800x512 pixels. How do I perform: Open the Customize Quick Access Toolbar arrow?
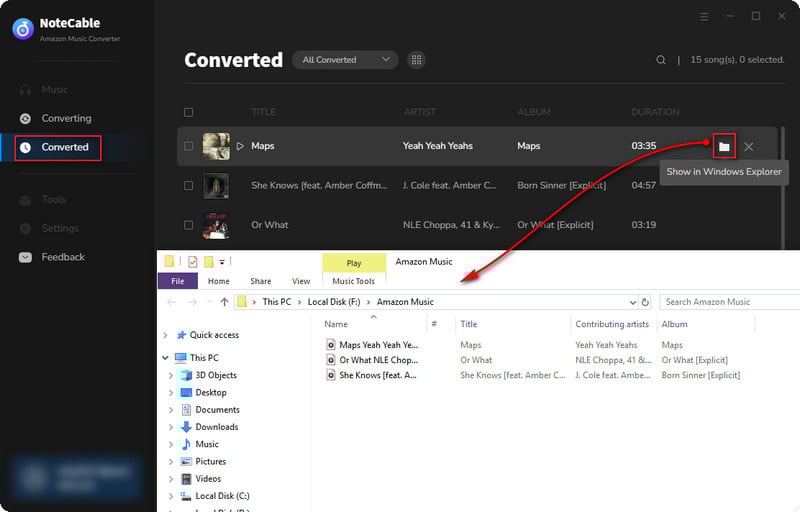(222, 262)
